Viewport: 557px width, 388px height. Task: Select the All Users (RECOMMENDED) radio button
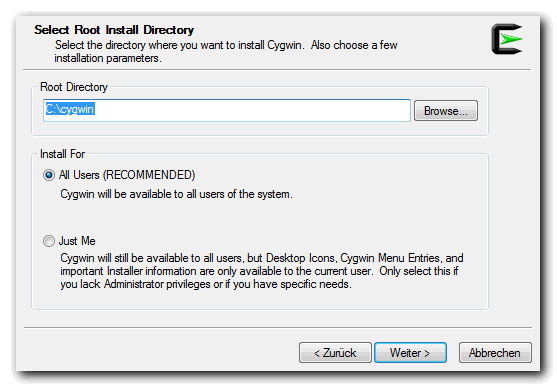coord(49,175)
